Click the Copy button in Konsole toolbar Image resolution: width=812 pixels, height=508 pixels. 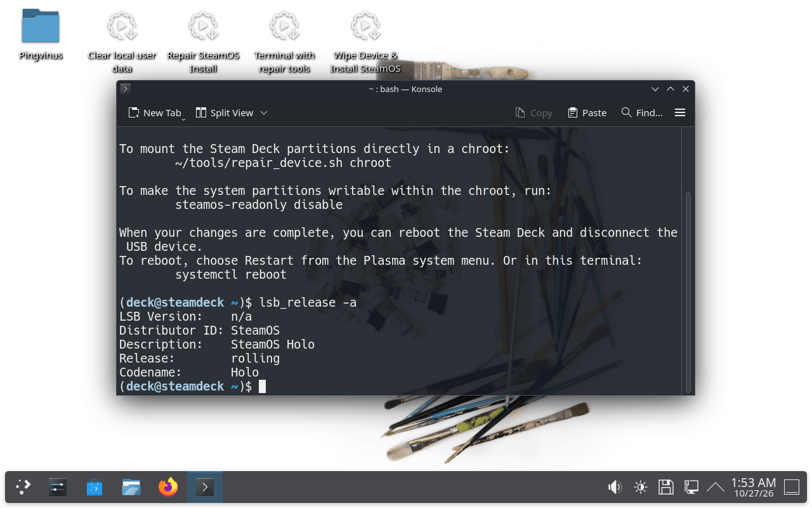pyautogui.click(x=534, y=112)
